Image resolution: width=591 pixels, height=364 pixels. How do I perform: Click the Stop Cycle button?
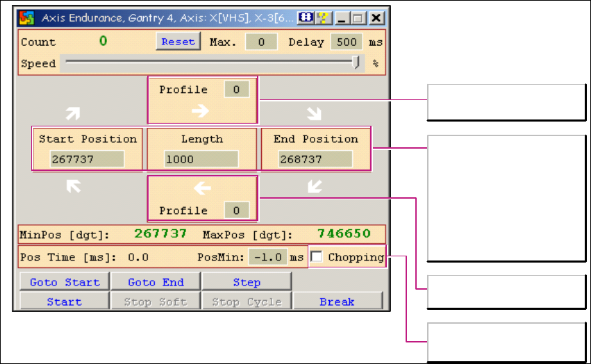click(x=247, y=301)
